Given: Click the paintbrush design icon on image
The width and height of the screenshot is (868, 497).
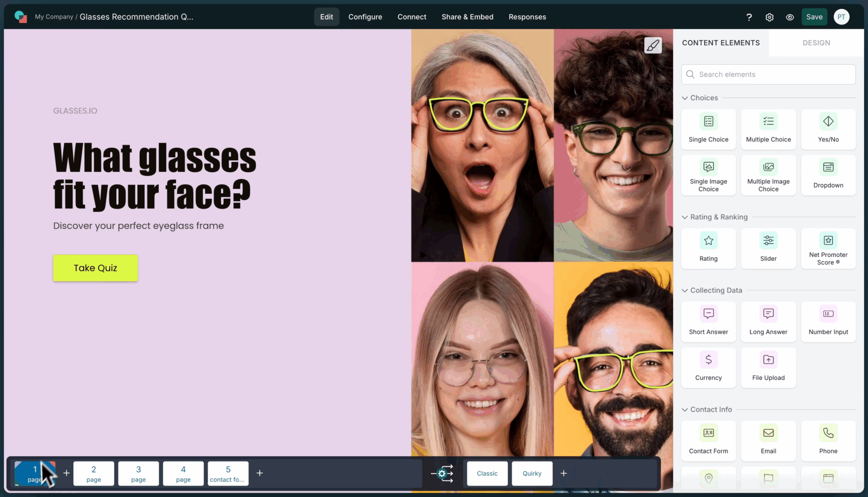Looking at the screenshot, I should [653, 45].
